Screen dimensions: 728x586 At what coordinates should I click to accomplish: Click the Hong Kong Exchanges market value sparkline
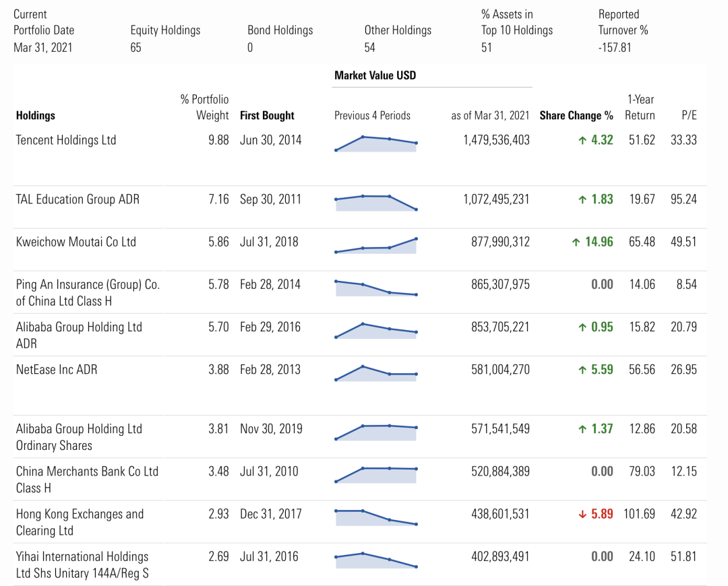click(376, 518)
